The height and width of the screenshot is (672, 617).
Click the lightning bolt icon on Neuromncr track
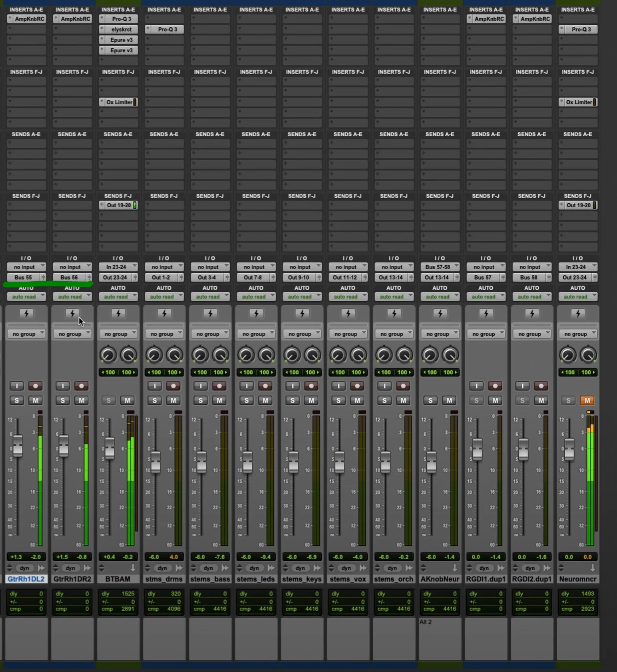[x=578, y=313]
